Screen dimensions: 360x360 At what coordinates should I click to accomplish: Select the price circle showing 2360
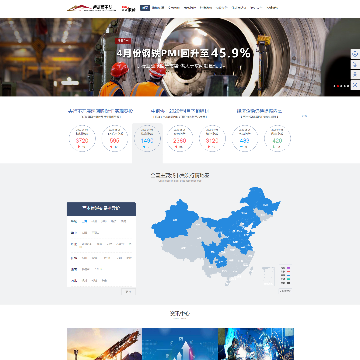click(180, 138)
